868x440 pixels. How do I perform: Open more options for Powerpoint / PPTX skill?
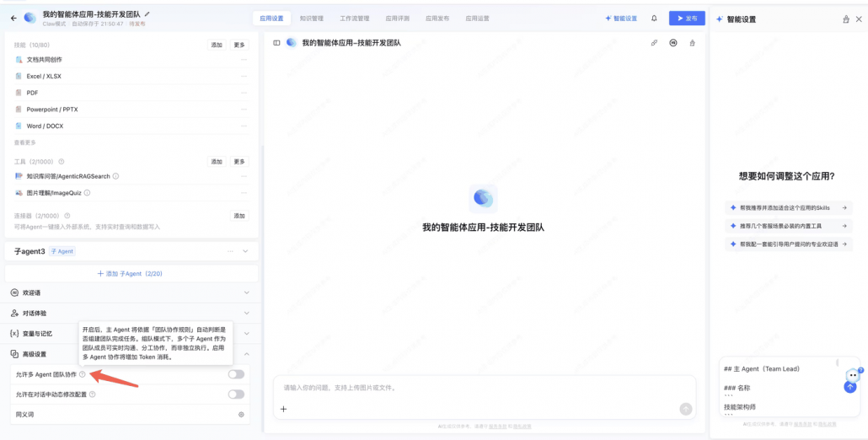[244, 110]
